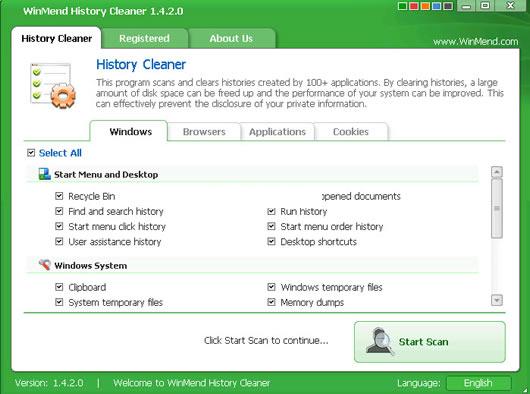Viewport: 530px width, 394px height.
Task: Select the orange color theme swatch
Action: pos(425,6)
